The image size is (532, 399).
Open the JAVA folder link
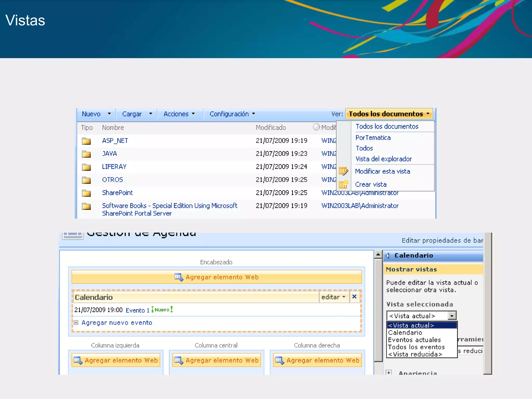(x=109, y=154)
